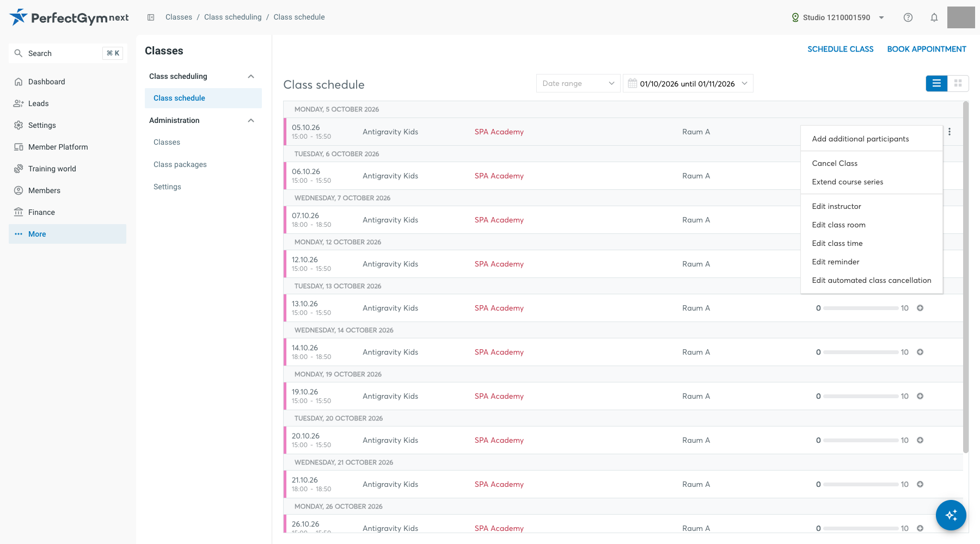Choose Edit instructor menu entry
The height and width of the screenshot is (544, 980).
coord(872,206)
